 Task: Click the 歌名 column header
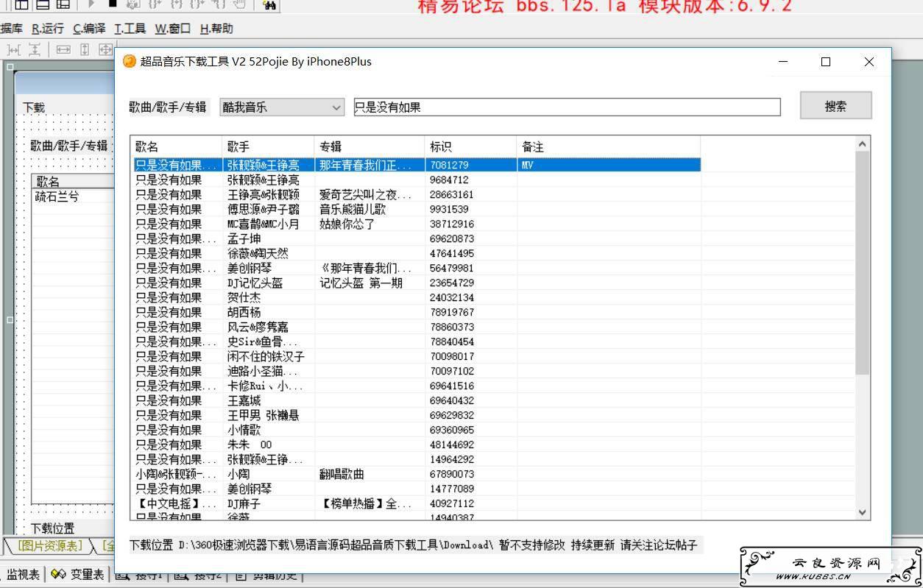click(177, 147)
